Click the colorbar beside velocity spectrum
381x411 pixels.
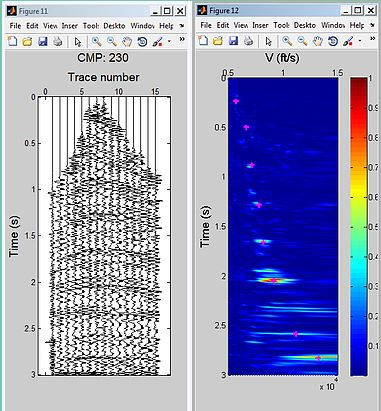[x=359, y=226]
